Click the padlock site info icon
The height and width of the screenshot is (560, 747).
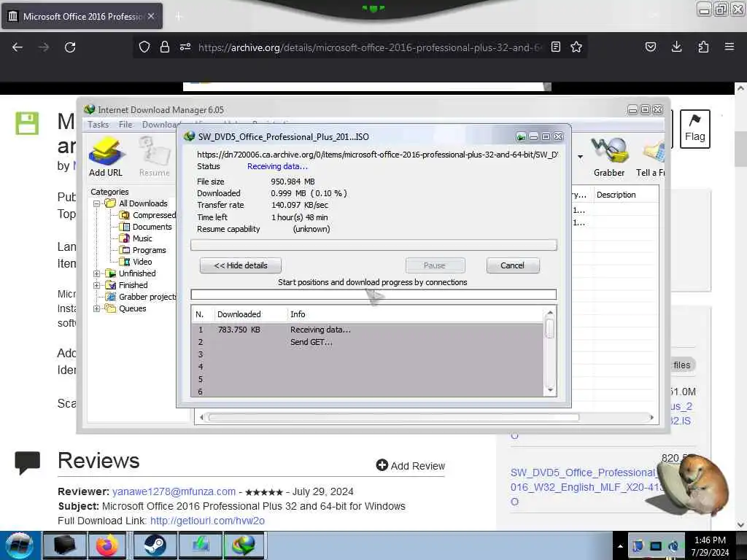tap(164, 47)
